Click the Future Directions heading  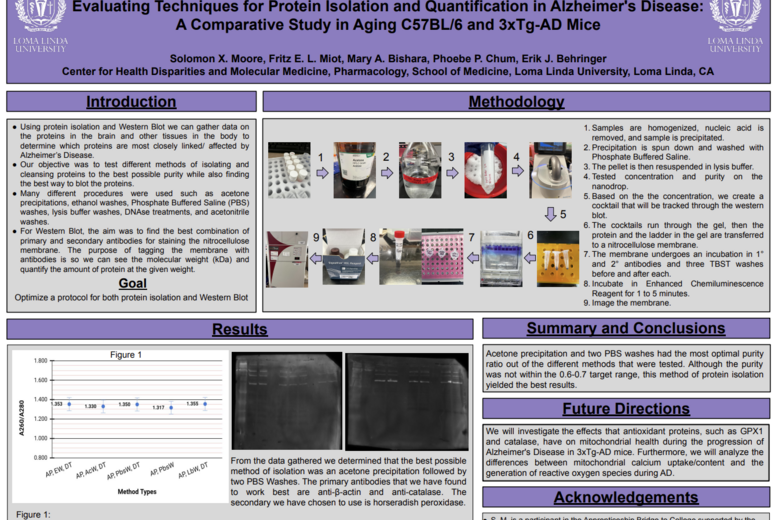(626, 409)
